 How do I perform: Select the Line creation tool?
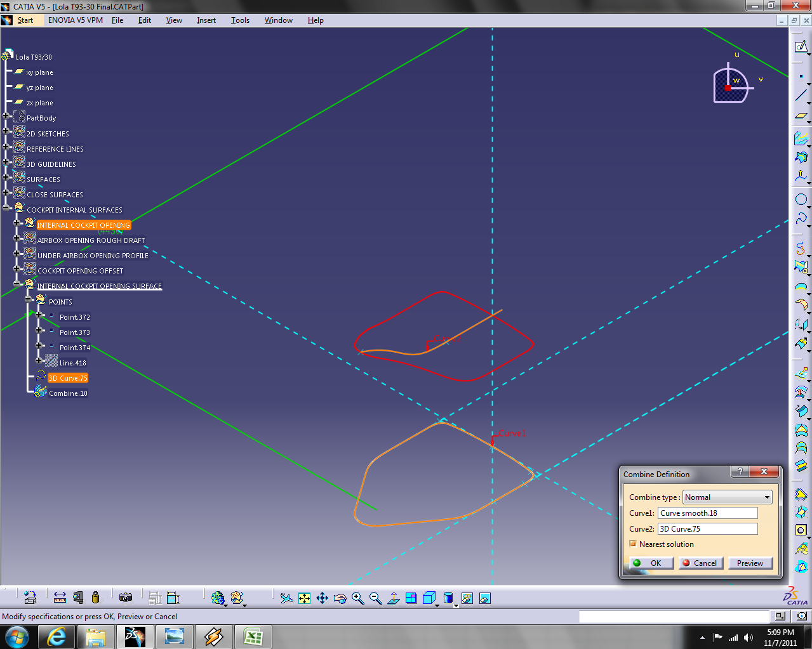[x=801, y=96]
